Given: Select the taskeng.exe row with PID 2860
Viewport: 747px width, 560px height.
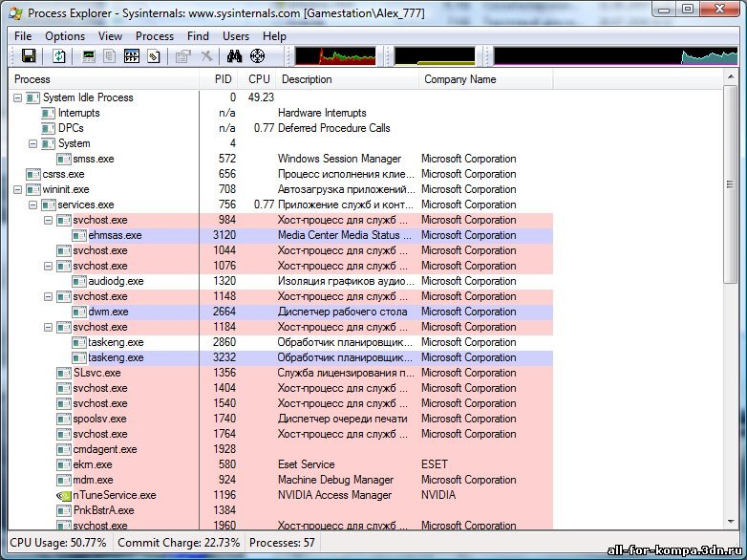Looking at the screenshot, I should coord(281,343).
